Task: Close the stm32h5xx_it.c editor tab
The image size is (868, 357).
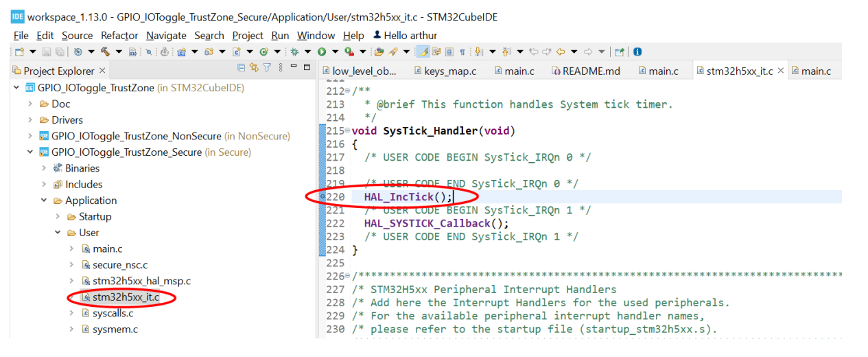Action: point(781,70)
